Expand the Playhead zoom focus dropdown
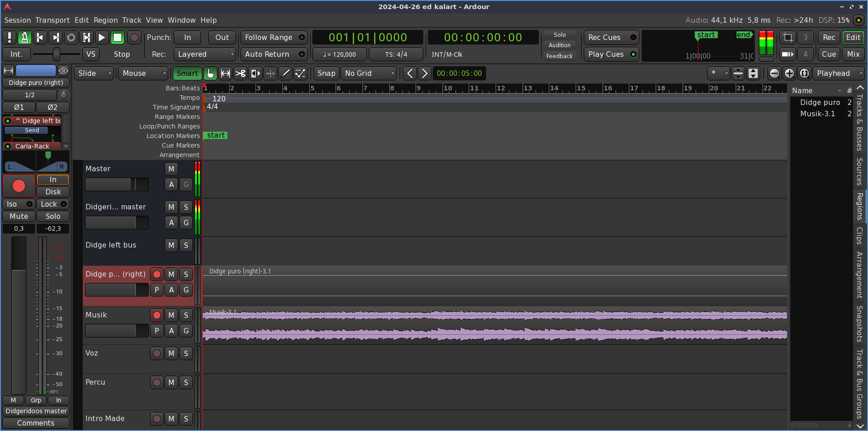The image size is (868, 431). click(x=839, y=74)
